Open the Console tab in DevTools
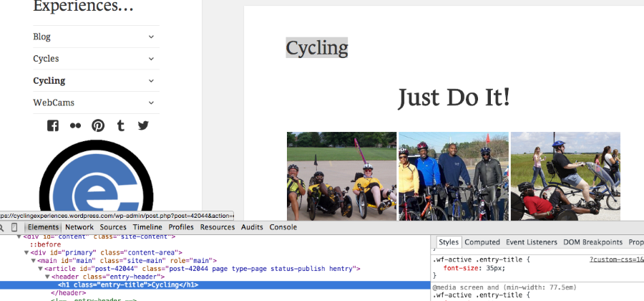Image resolution: width=644 pixels, height=301 pixels. (x=283, y=227)
